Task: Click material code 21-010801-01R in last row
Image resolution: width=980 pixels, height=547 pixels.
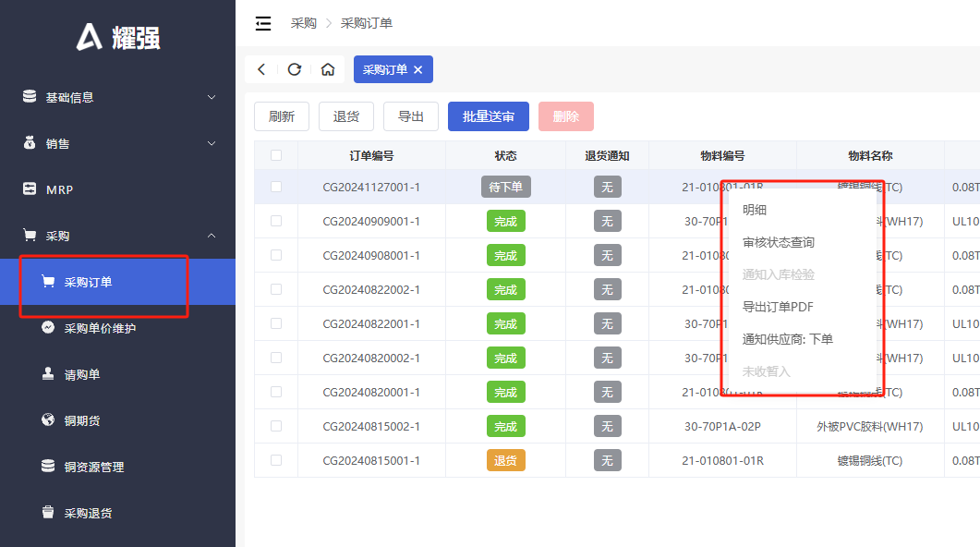Action: [722, 461]
